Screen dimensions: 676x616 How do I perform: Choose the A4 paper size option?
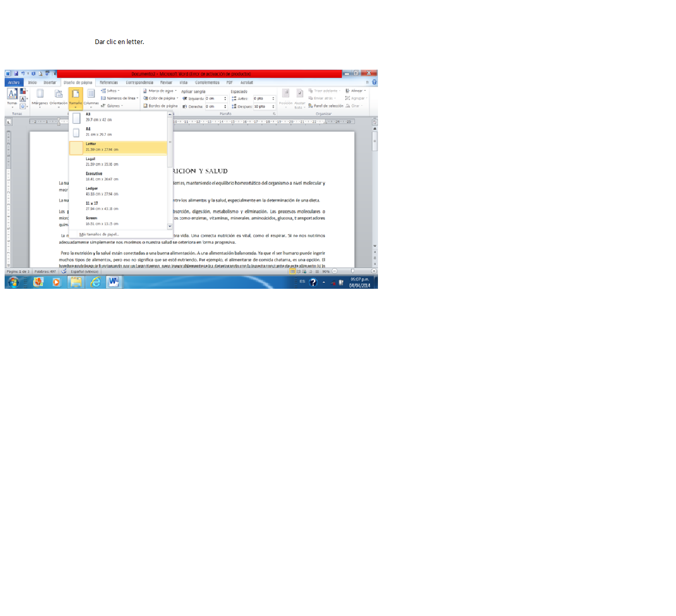click(x=118, y=133)
